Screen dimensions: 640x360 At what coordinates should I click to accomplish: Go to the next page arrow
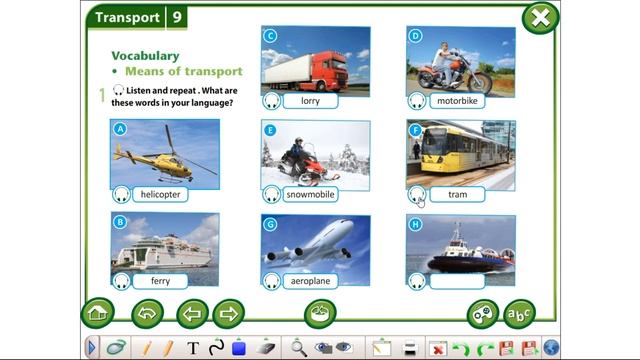pyautogui.click(x=229, y=313)
